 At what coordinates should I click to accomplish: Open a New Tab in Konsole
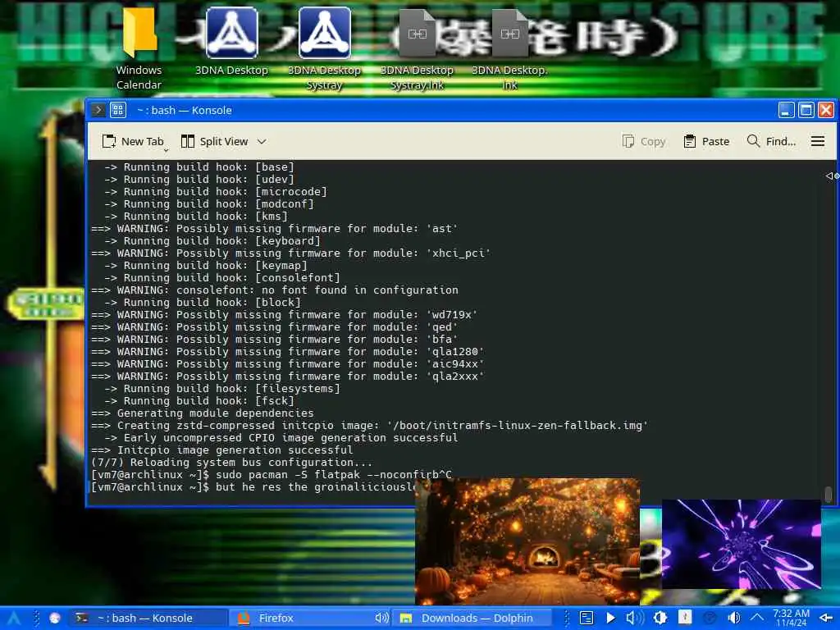point(132,141)
